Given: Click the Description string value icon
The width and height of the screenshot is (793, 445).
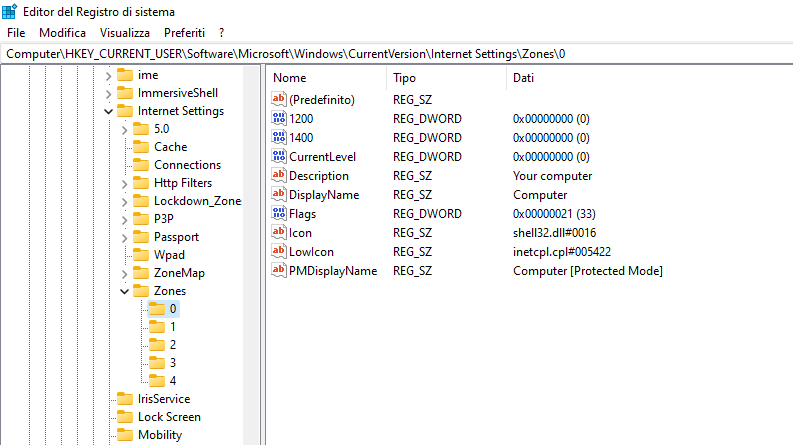Looking at the screenshot, I should coord(279,175).
